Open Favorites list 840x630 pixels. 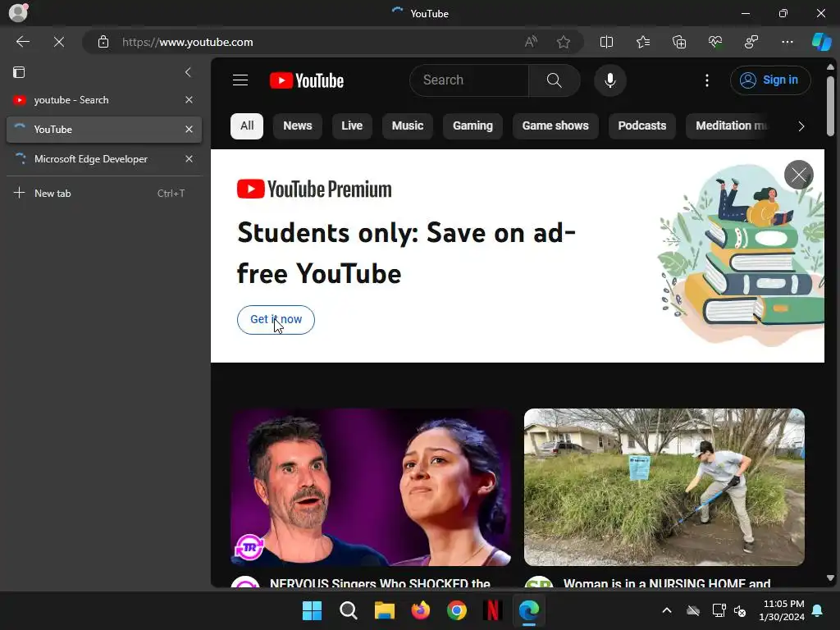pyautogui.click(x=643, y=42)
